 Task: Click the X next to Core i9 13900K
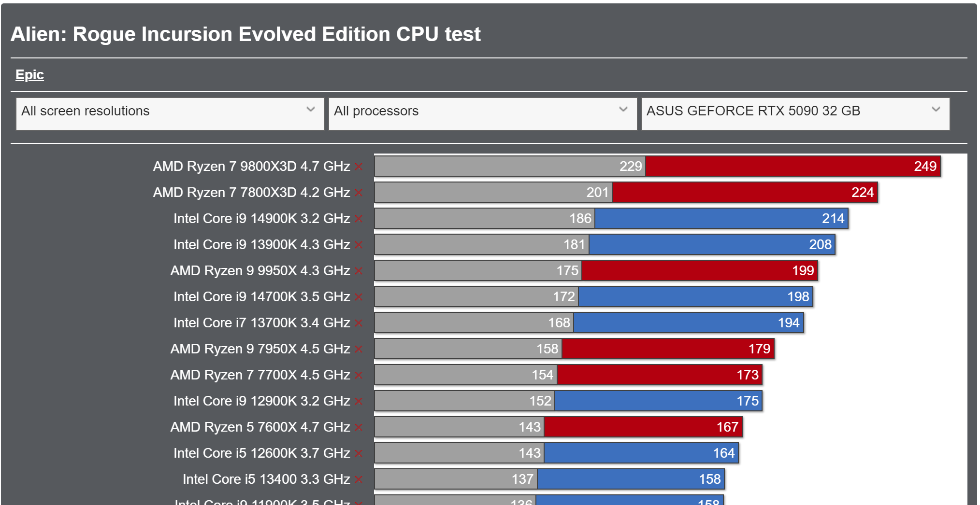(x=359, y=245)
